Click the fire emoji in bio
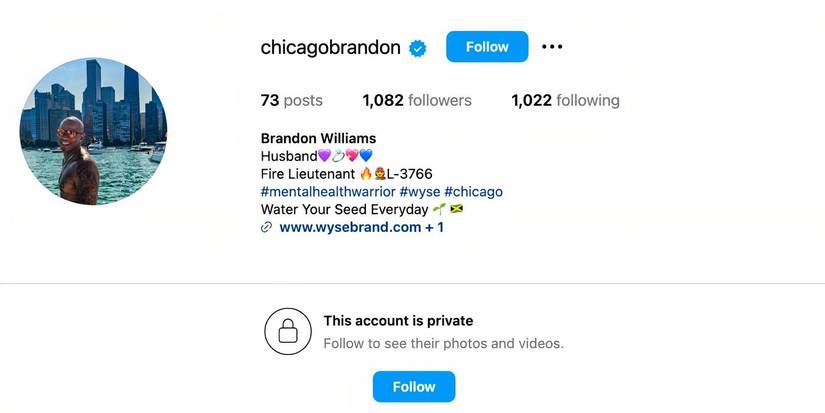Image resolution: width=825 pixels, height=413 pixels. coord(366,173)
